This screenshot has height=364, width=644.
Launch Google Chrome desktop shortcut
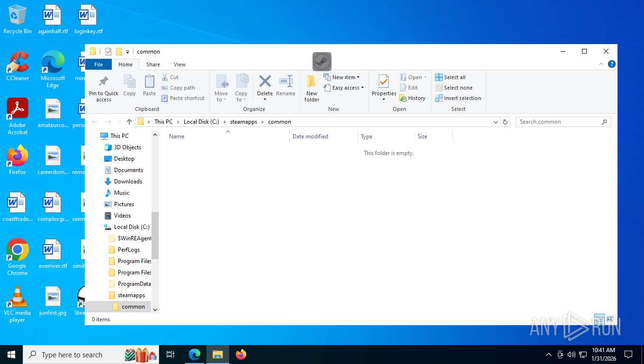[x=18, y=257]
